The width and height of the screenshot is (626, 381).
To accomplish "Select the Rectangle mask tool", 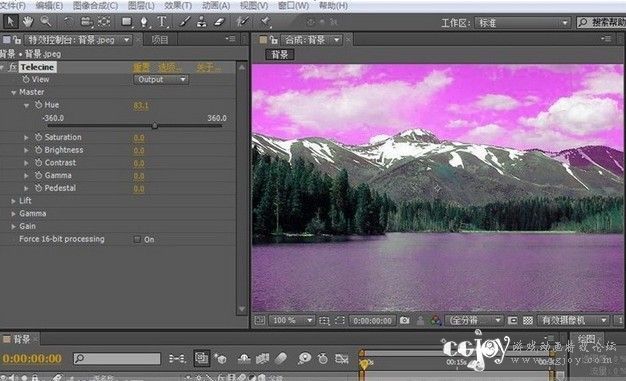I will pos(127,22).
